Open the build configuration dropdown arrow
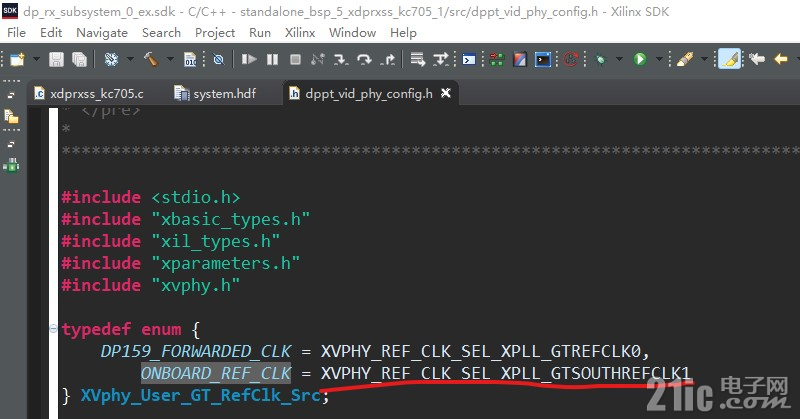Screen dimensions: 800x419 (130, 59)
